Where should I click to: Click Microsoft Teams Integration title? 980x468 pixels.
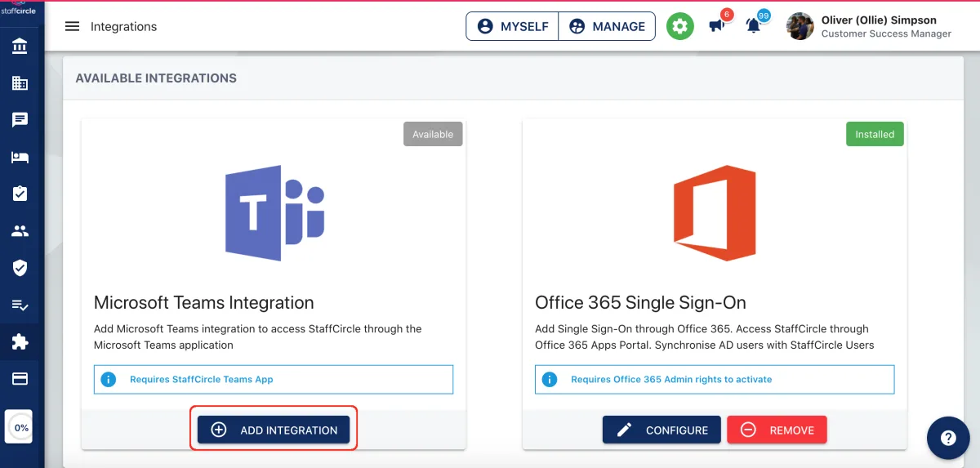click(204, 302)
